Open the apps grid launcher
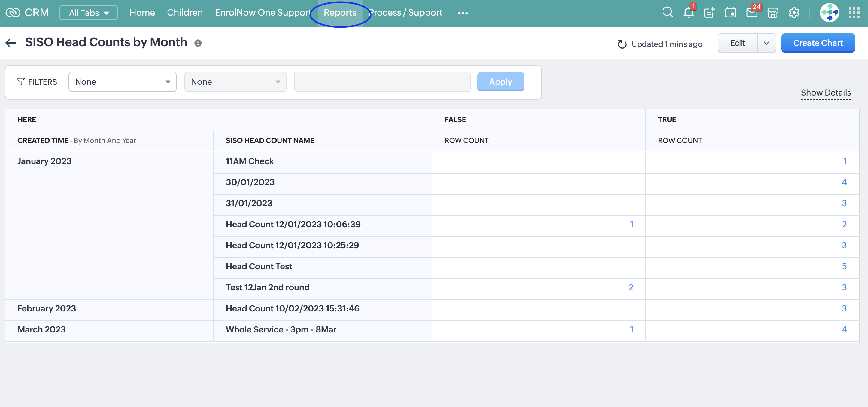The height and width of the screenshot is (407, 868). coord(854,13)
